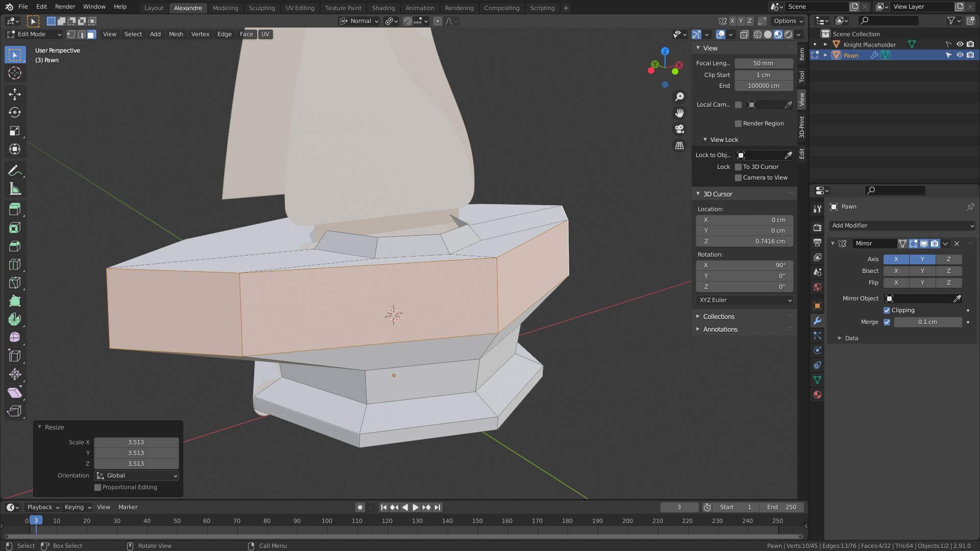
Task: Open the Mesh menu
Action: (x=176, y=34)
